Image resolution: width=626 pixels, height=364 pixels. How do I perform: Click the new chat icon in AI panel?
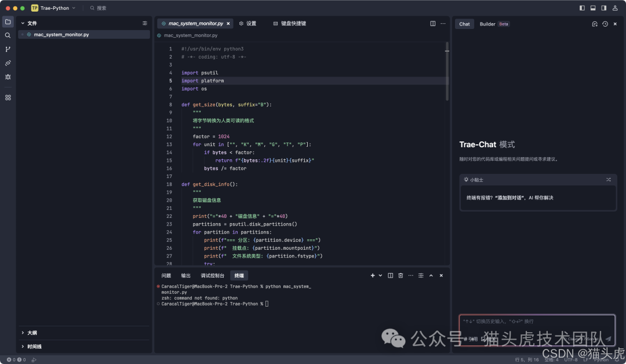(x=594, y=24)
